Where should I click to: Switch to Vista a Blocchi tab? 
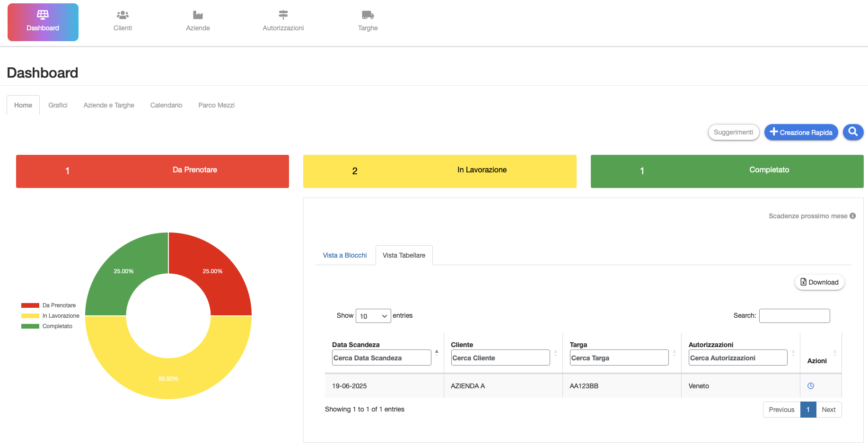[x=345, y=255]
